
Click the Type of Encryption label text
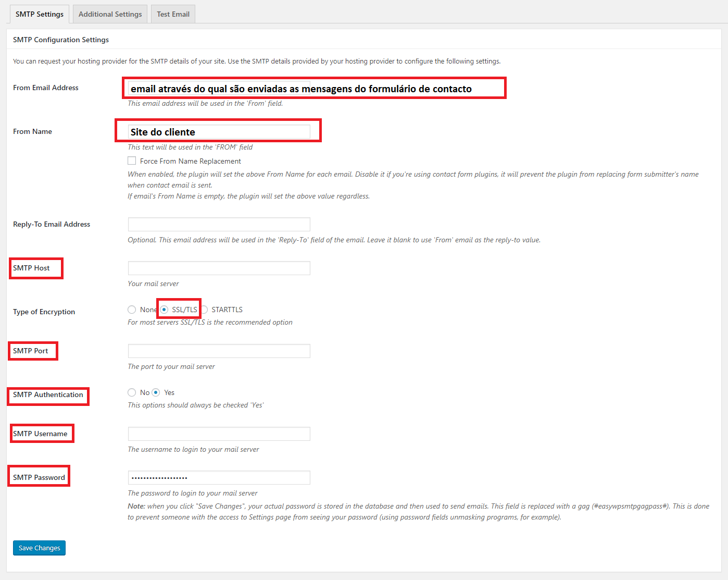(44, 312)
